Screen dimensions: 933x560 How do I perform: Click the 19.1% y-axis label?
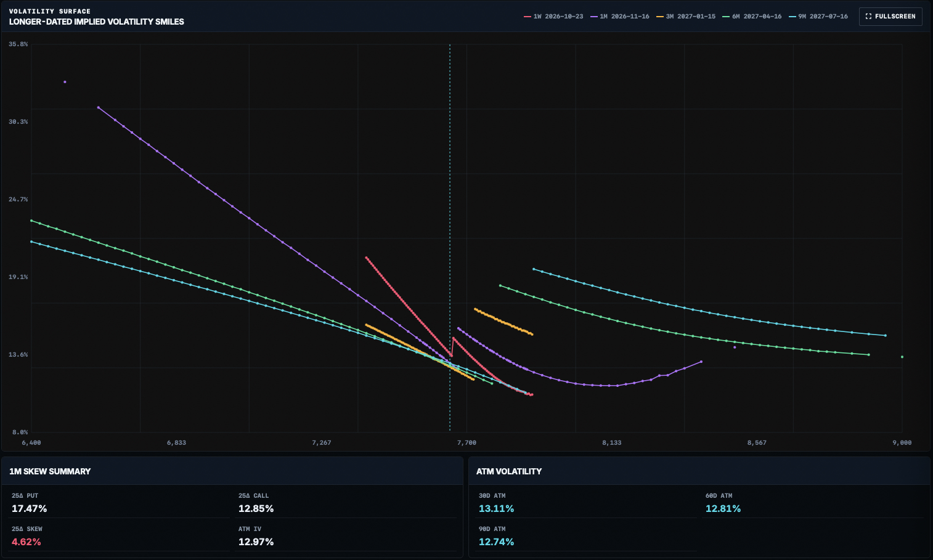[18, 277]
